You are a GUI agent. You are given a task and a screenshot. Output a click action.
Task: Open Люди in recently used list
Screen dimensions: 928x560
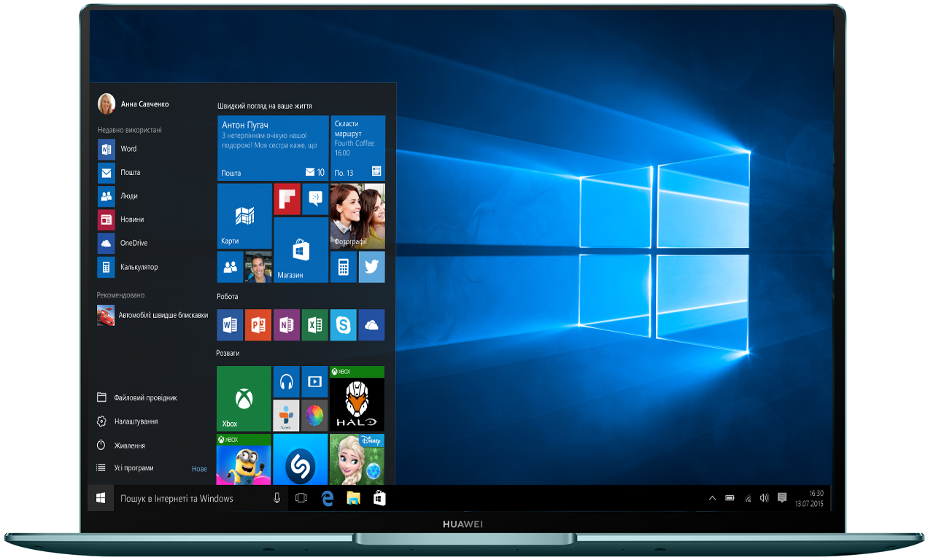click(x=118, y=196)
